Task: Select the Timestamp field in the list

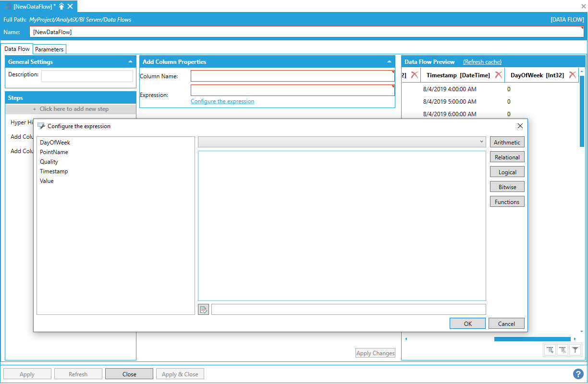Action: (x=54, y=171)
